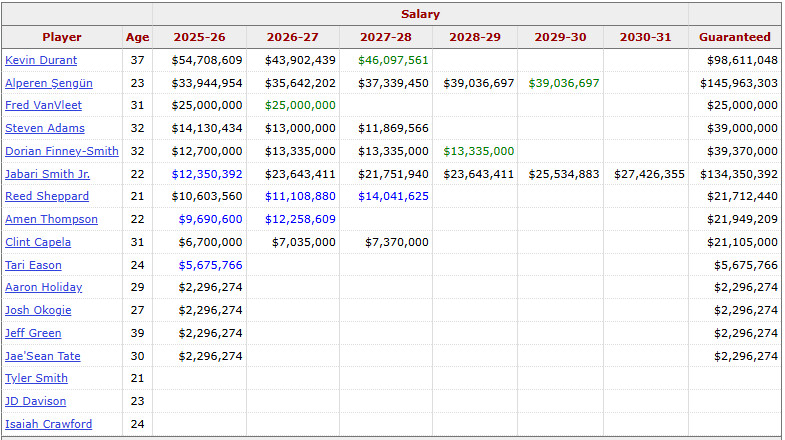Click the Alperen Şengün player link

click(49, 83)
